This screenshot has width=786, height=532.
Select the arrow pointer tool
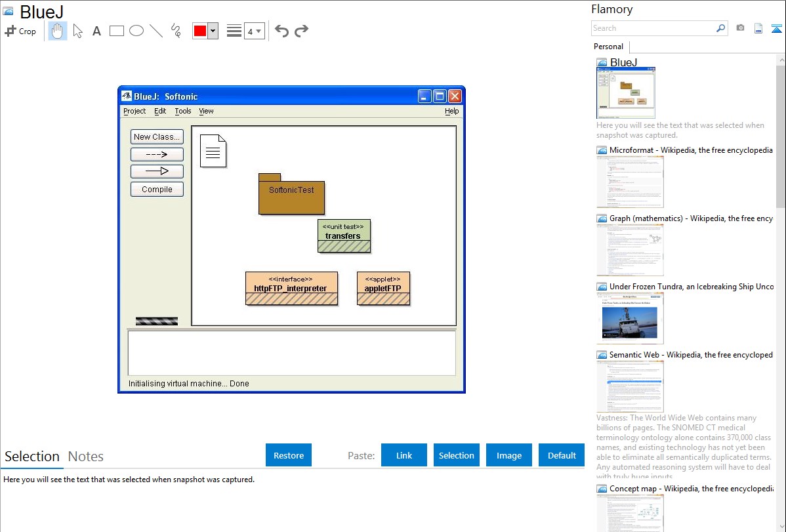(77, 31)
